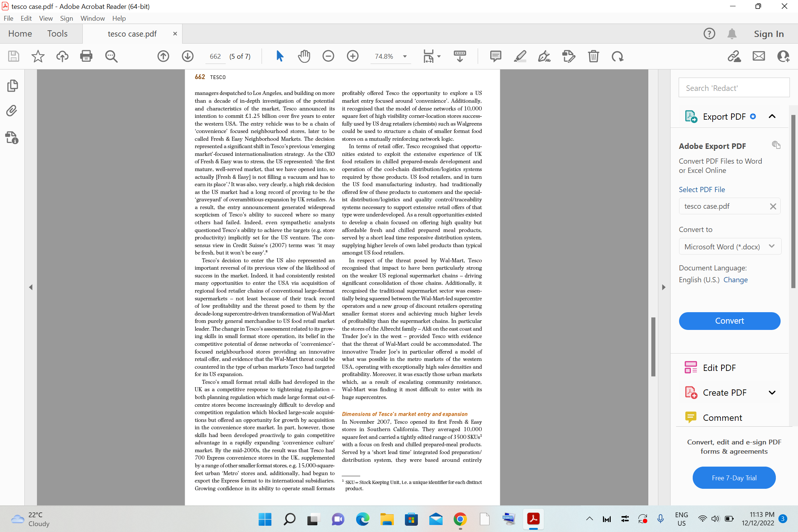Close the tesco case.pdf tab
The image size is (798, 532).
[x=175, y=34]
